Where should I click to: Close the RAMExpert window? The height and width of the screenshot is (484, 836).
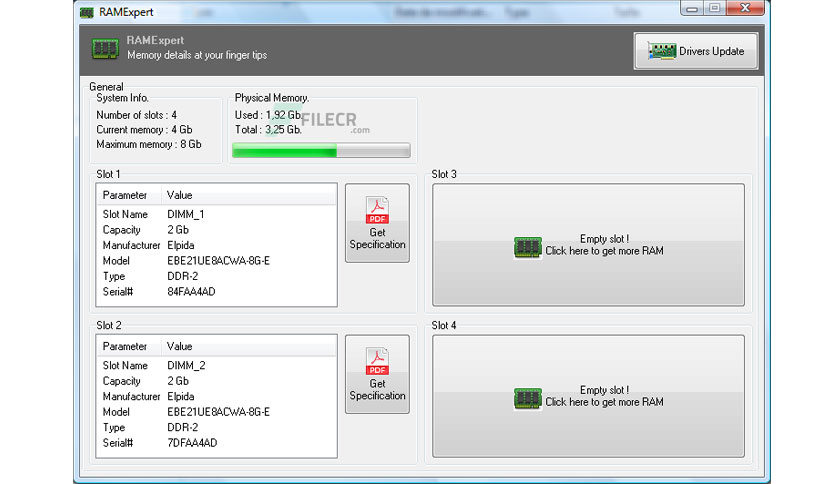tap(745, 8)
